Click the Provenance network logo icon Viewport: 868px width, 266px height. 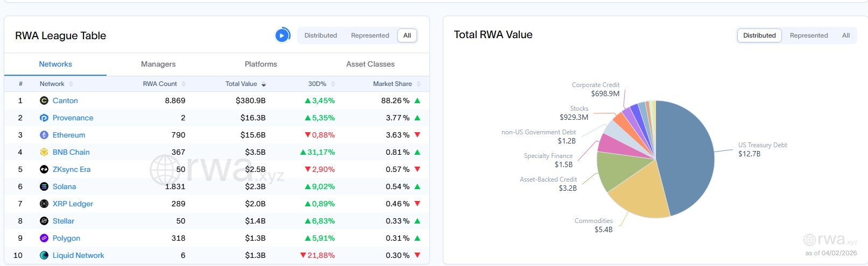coord(44,118)
